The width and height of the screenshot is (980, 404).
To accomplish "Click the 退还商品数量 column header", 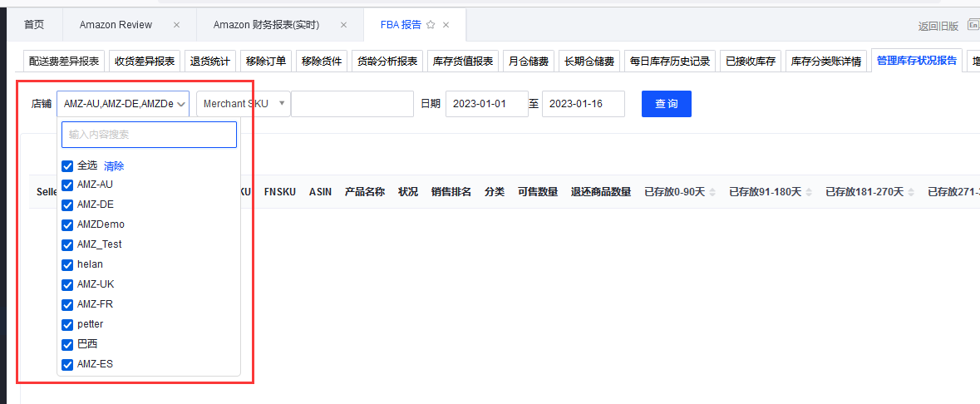I will (601, 192).
